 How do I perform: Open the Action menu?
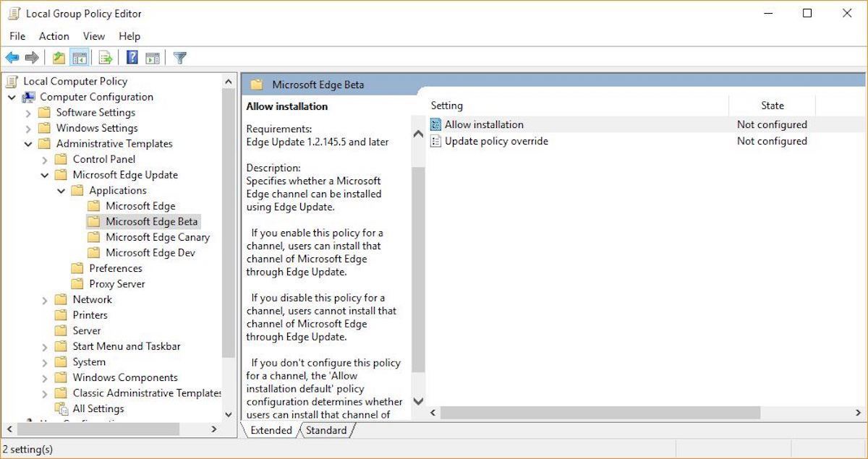point(54,36)
